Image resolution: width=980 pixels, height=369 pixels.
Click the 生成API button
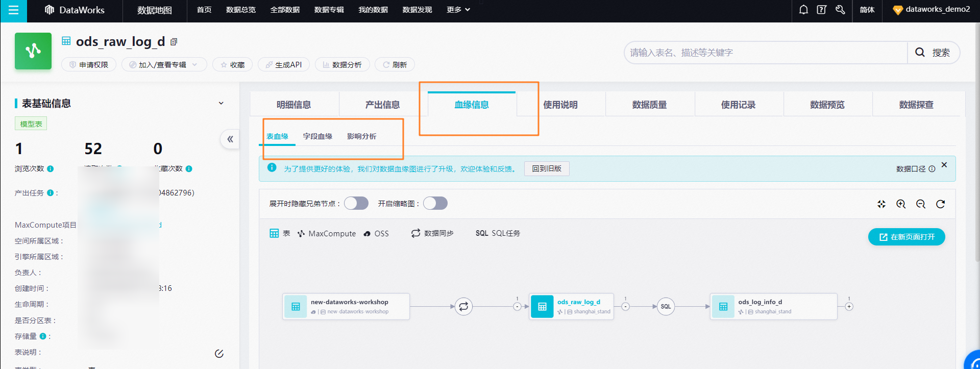(284, 65)
